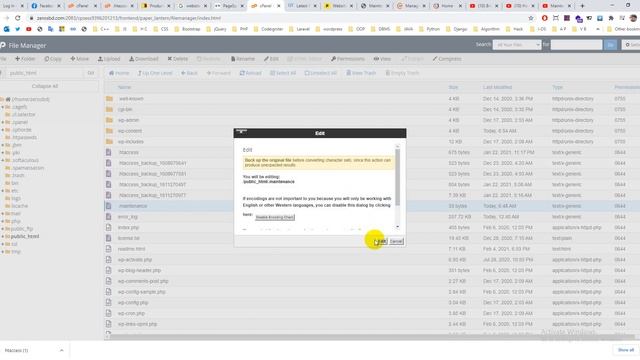
Task: Click Disable Encoding Check button
Action: pos(275,217)
